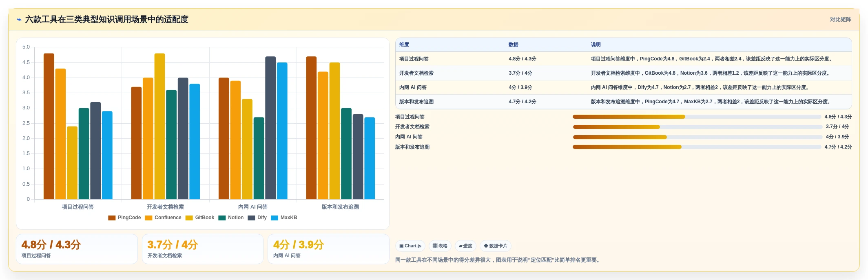Click the description mentioning MaxKB为2.7

pos(711,102)
